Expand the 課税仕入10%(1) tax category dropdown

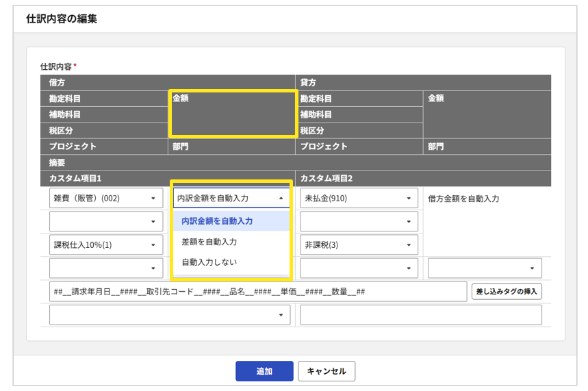tap(106, 245)
